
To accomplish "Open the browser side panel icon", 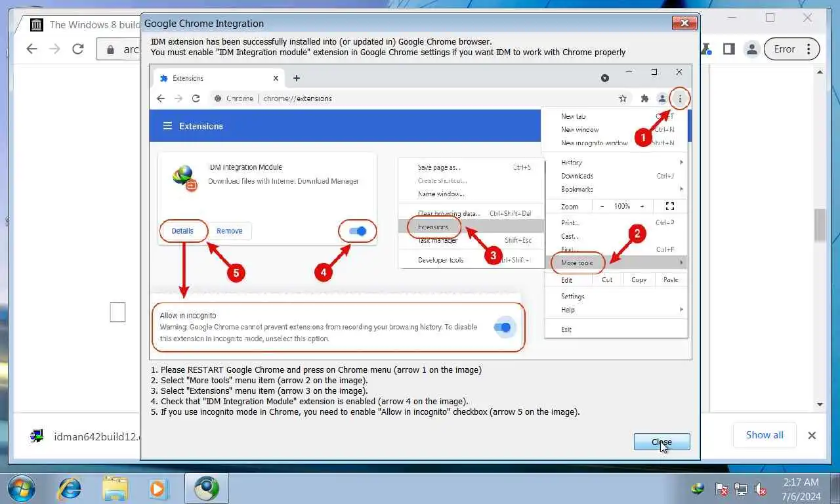I will pyautogui.click(x=728, y=49).
